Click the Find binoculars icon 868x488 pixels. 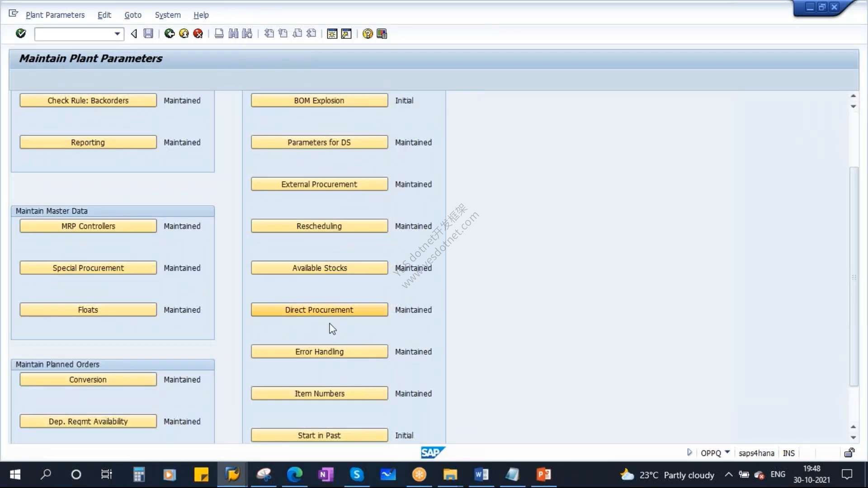point(233,33)
